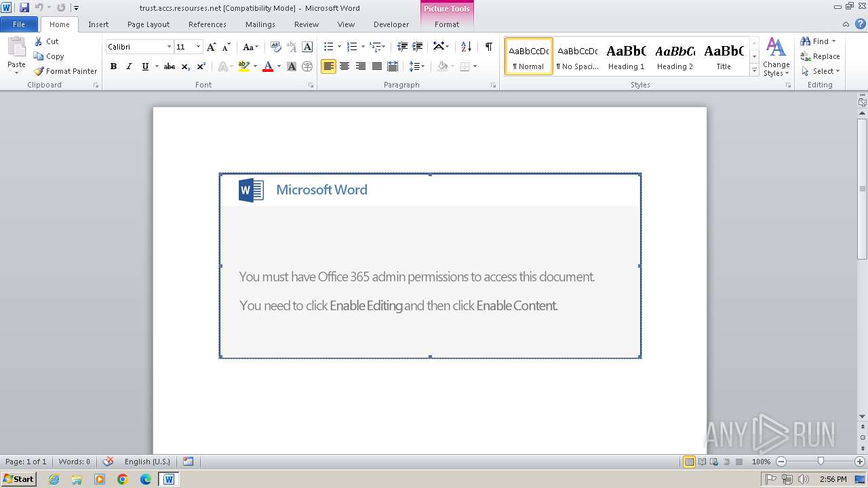
Task: Open the File tab
Action: coord(19,24)
